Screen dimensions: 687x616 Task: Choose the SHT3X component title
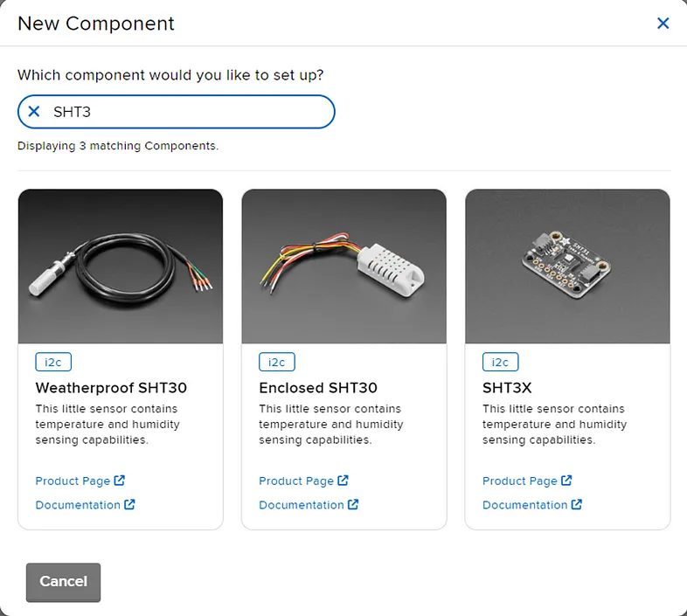coord(507,387)
